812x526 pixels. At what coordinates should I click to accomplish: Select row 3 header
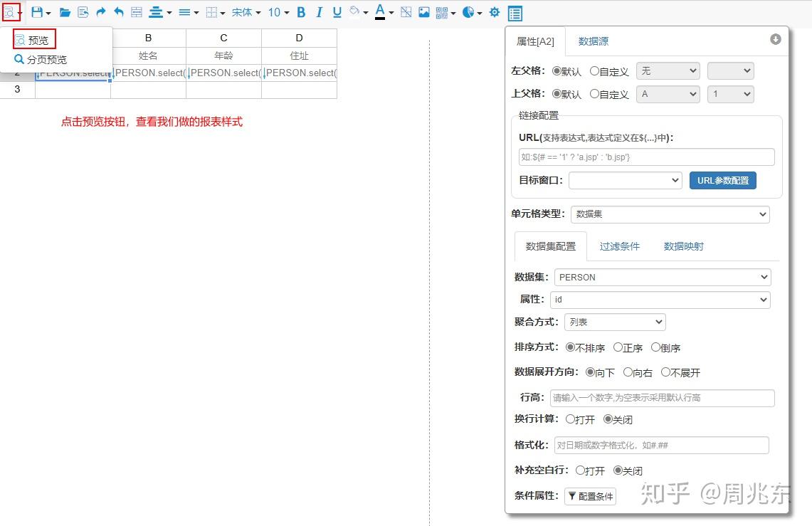point(17,90)
